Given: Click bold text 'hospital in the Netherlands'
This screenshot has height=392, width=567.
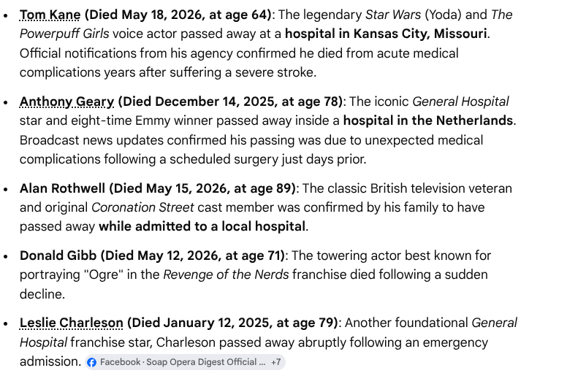Looking at the screenshot, I should point(427,120).
